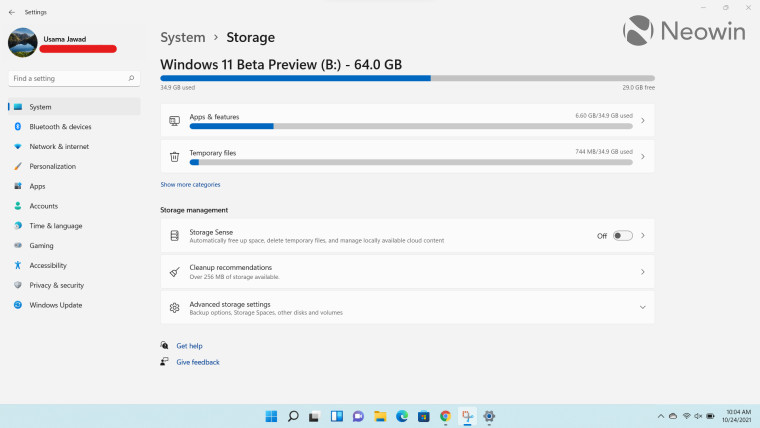This screenshot has height=428, width=760.
Task: Turn on the Storage Sense toggle
Action: coord(623,236)
